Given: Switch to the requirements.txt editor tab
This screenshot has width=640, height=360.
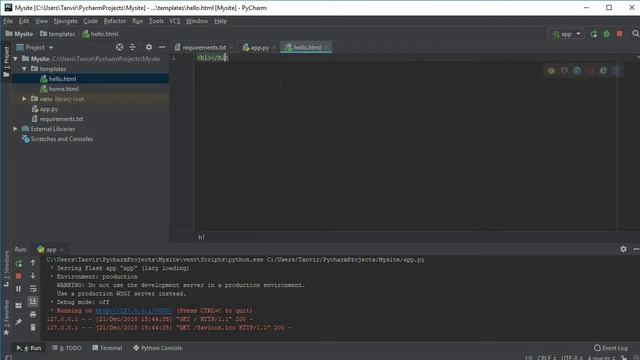Looking at the screenshot, I should [203, 47].
